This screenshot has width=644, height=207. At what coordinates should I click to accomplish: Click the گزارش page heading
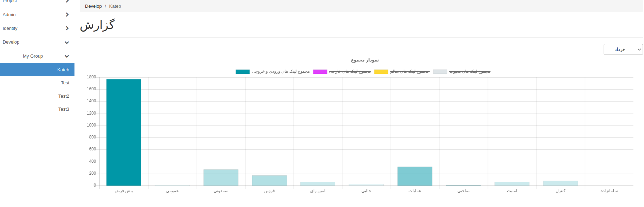[97, 25]
